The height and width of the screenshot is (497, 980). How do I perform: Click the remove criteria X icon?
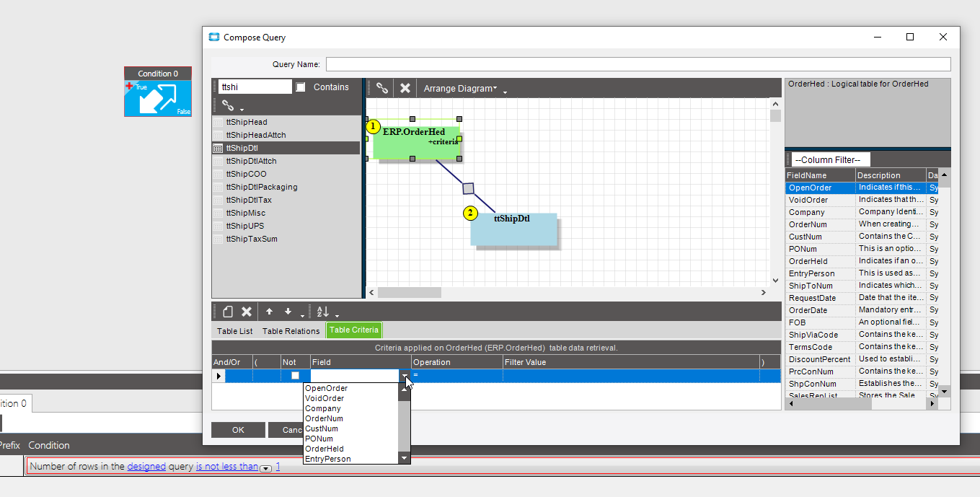coord(247,312)
